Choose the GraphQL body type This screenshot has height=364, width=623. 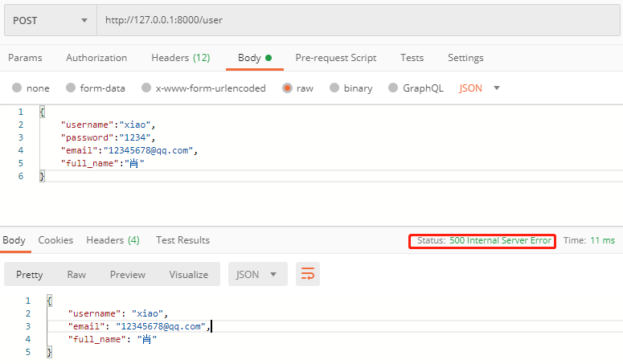(393, 88)
